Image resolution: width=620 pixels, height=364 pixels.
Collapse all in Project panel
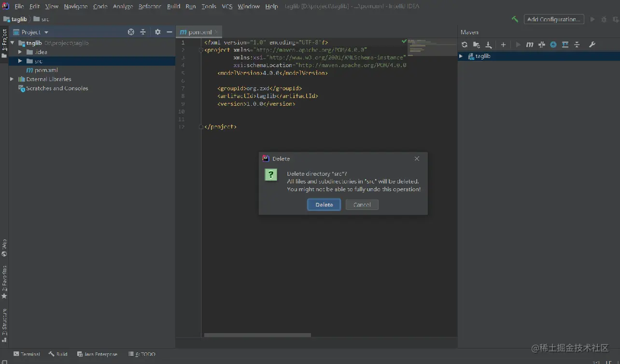point(143,32)
